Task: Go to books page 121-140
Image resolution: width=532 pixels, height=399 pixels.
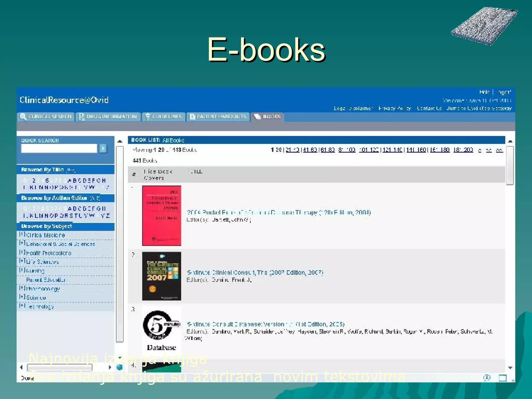Action: (393, 150)
